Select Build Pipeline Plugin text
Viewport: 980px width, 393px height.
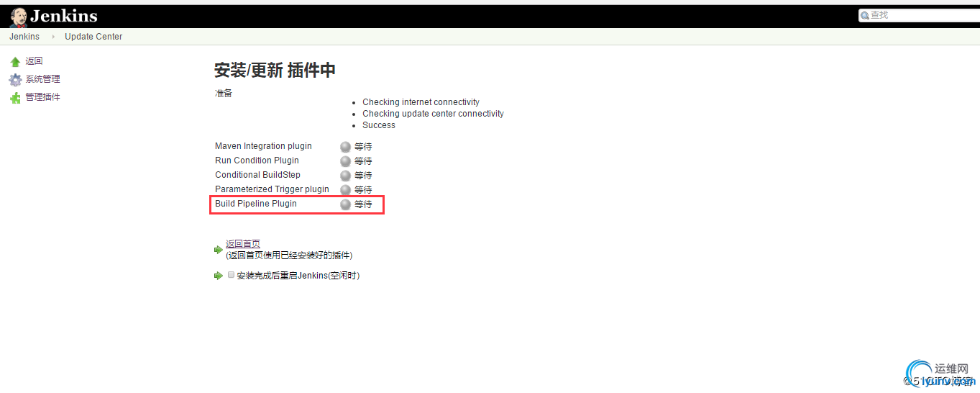click(256, 204)
